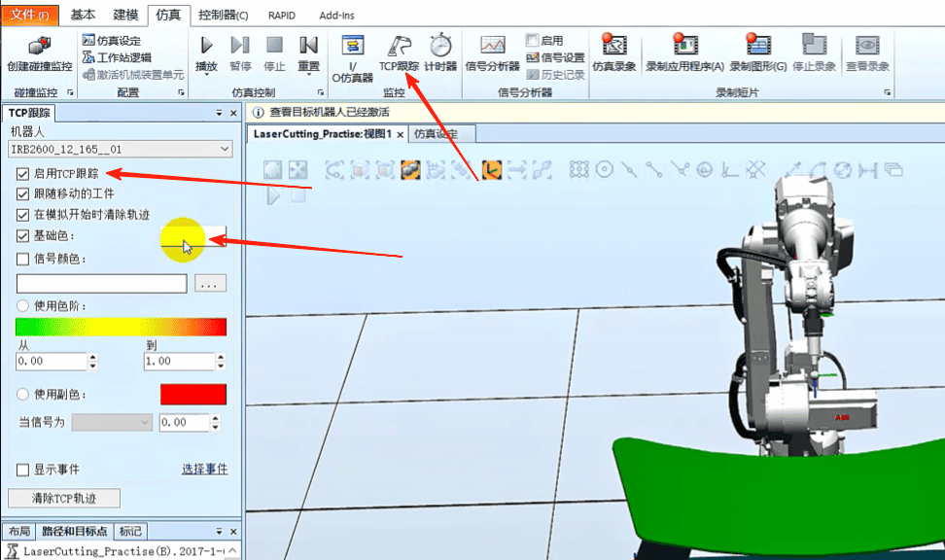Click the Clear TCP traces (清除TCP轨迹) button
Image resolution: width=945 pixels, height=560 pixels.
[x=64, y=498]
